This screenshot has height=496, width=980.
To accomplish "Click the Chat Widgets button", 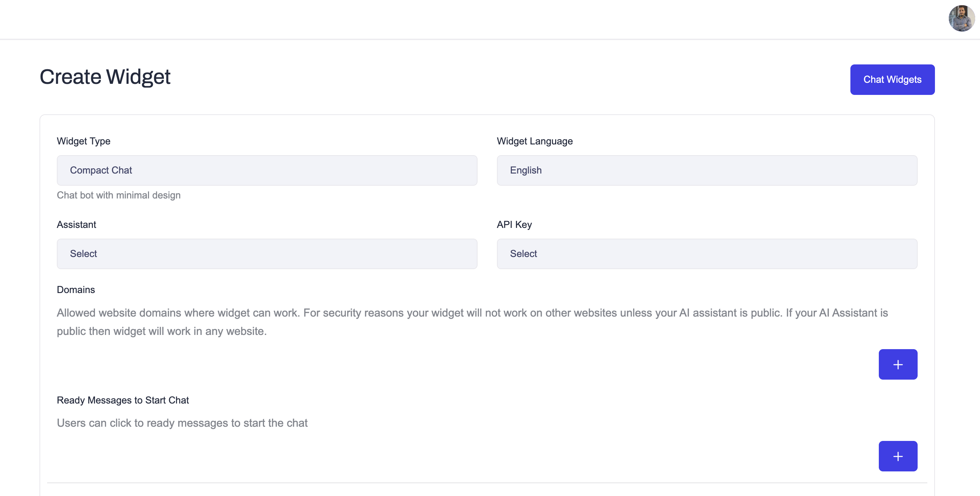I will pyautogui.click(x=893, y=80).
